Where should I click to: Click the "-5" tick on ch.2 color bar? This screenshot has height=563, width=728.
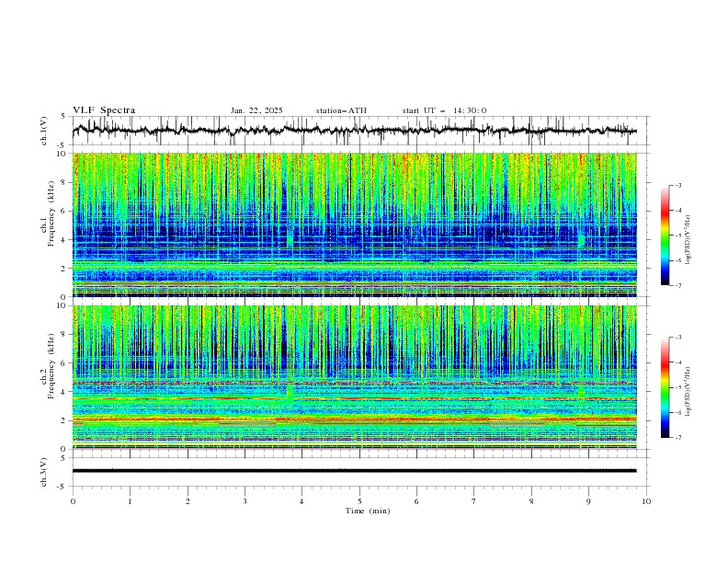[x=677, y=387]
